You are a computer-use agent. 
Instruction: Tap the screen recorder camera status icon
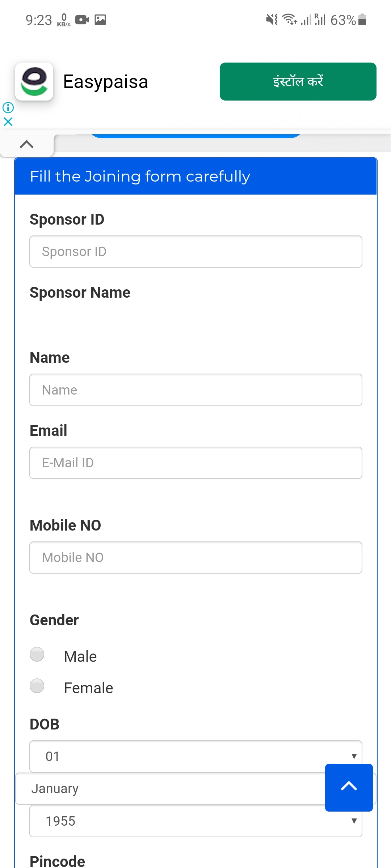pos(82,20)
